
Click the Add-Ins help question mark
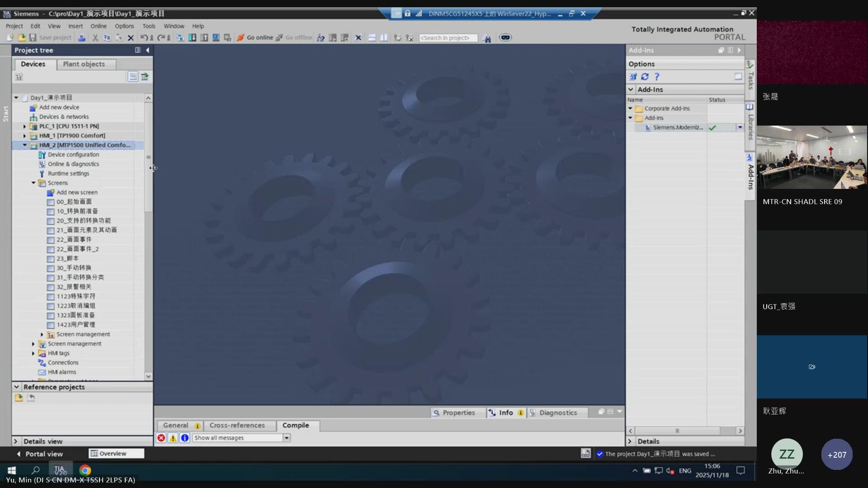point(657,77)
